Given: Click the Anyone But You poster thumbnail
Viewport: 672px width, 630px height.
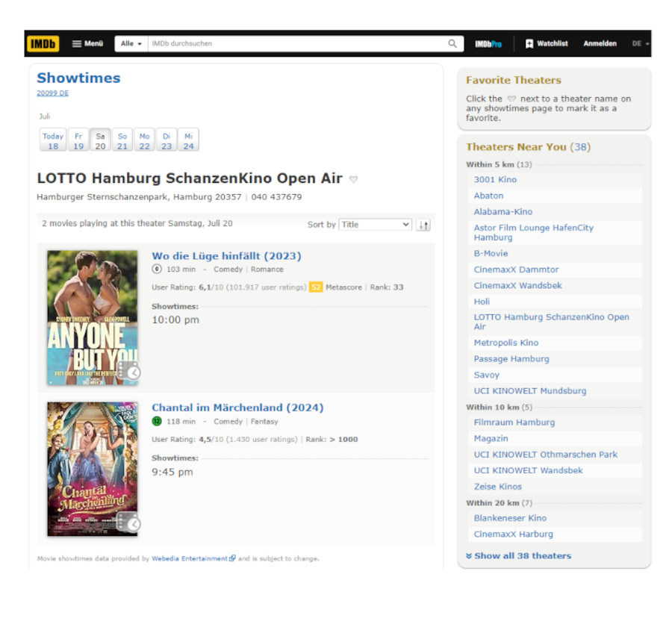Looking at the screenshot, I should 92,317.
